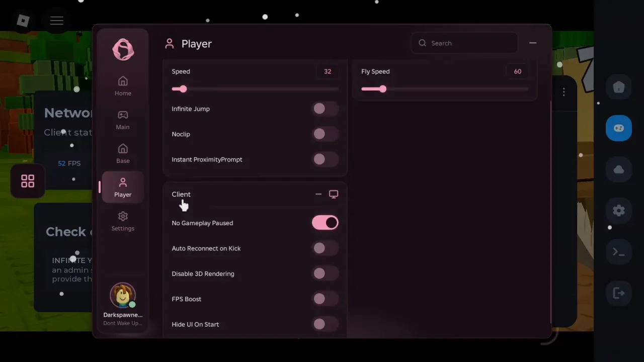Switch to the Main tab
The height and width of the screenshot is (362, 644).
click(123, 120)
